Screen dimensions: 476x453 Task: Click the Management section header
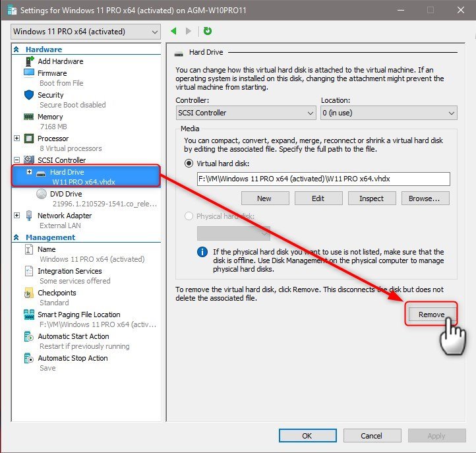tap(50, 237)
